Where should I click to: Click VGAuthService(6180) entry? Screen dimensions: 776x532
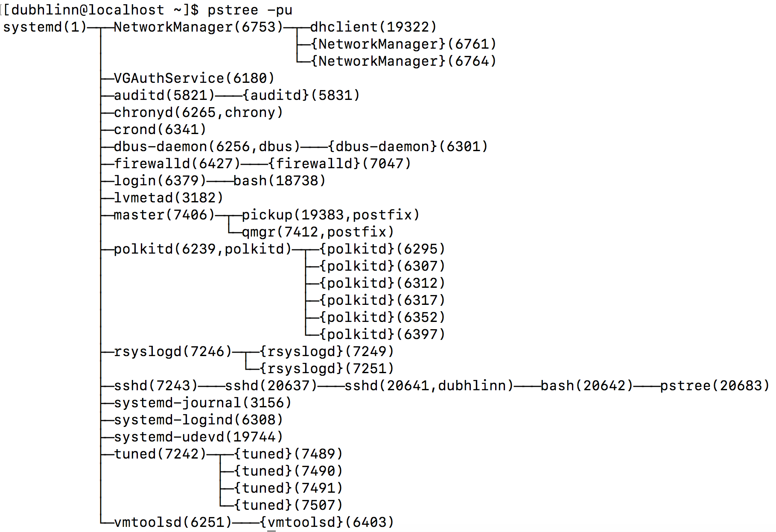coord(194,78)
